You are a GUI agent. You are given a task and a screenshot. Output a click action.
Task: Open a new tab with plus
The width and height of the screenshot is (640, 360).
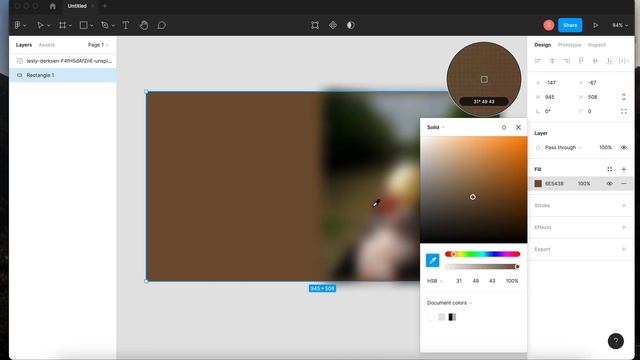click(105, 6)
